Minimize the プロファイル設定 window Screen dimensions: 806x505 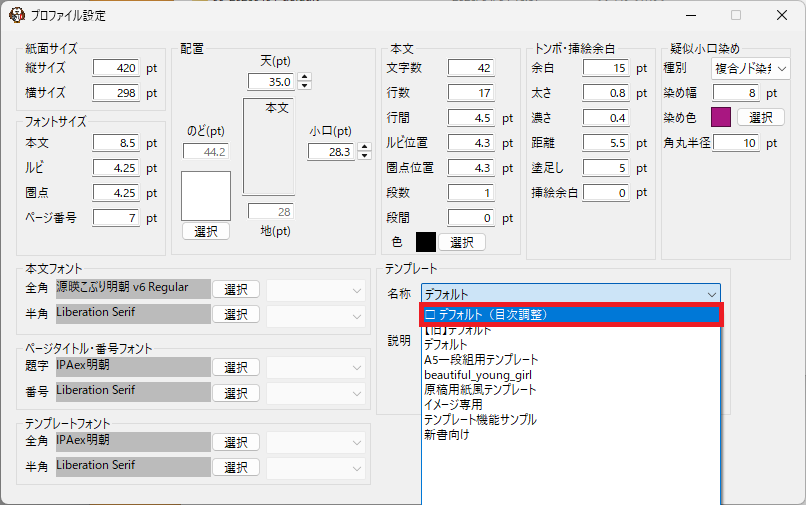tap(691, 15)
